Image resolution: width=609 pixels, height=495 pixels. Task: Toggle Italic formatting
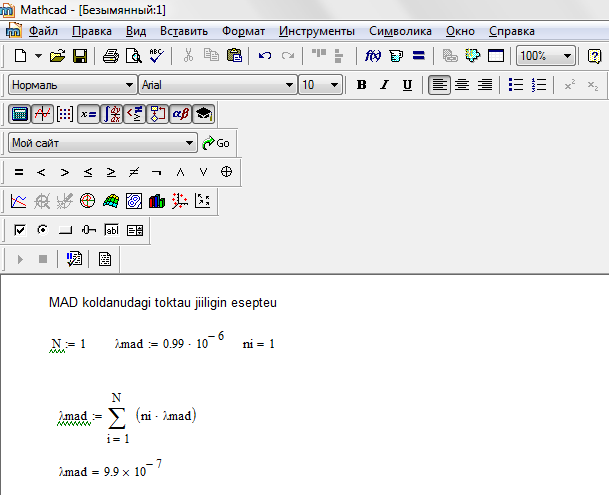click(385, 85)
